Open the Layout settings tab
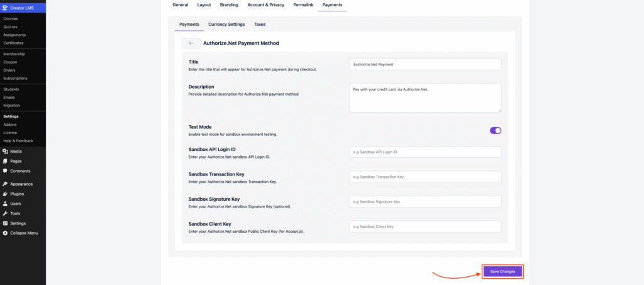Screen dimensions: 644x285 click(x=204, y=5)
